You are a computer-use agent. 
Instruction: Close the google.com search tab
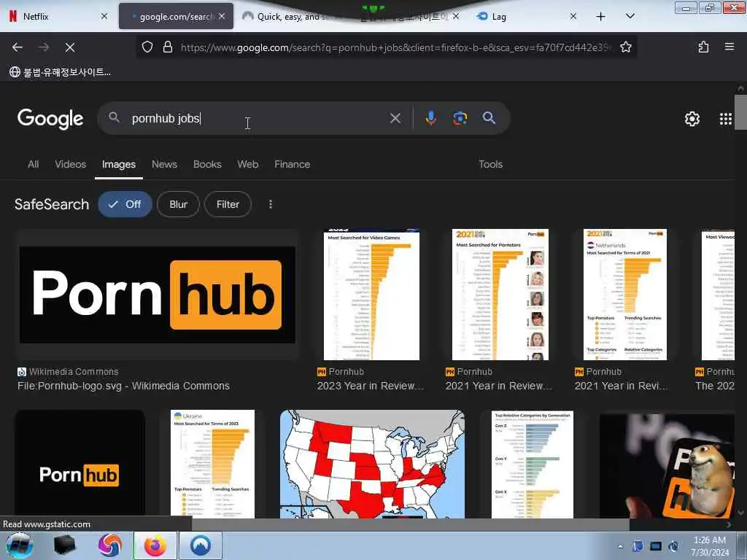point(222,17)
